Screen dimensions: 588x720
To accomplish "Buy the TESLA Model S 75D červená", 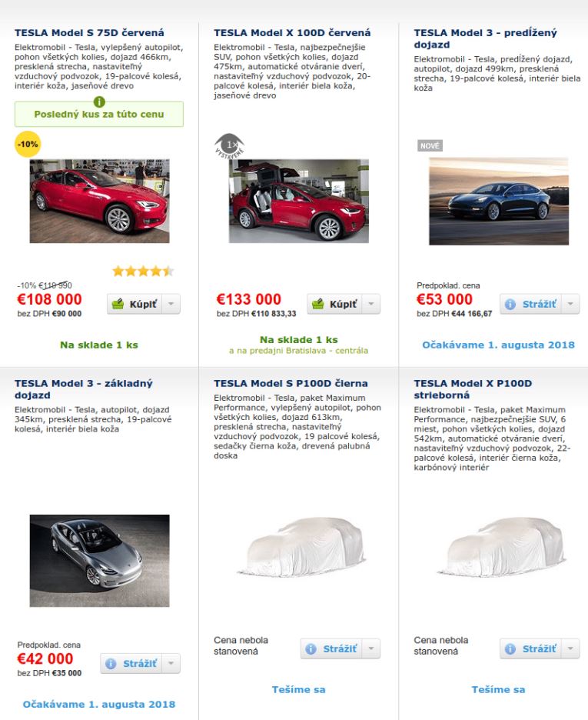I will (x=135, y=304).
